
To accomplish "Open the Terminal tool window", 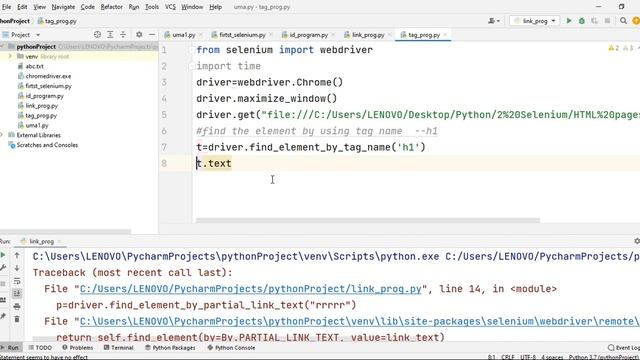I will pos(119,347).
